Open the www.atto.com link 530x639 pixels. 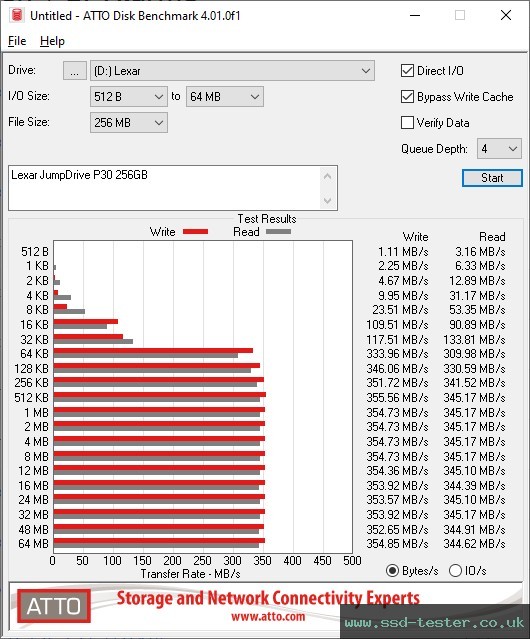(268, 617)
